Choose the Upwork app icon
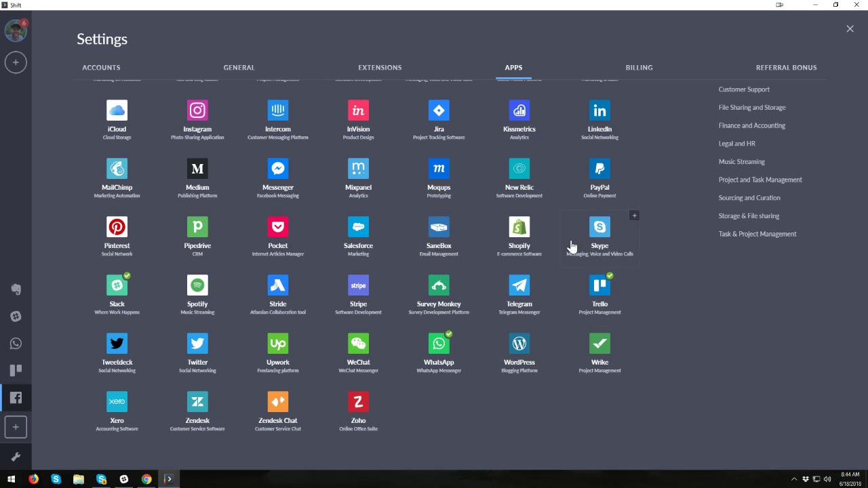The image size is (868, 488). tap(278, 344)
